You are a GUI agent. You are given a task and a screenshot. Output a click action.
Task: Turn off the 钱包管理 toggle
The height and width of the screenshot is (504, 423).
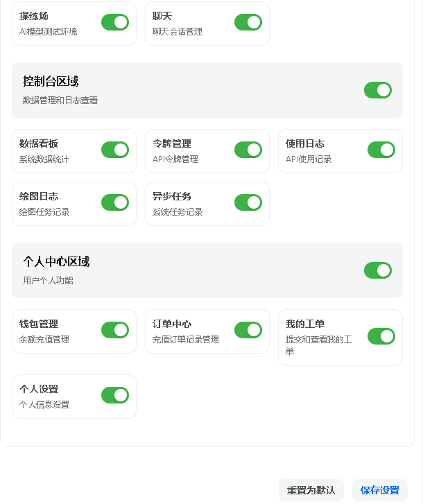[x=115, y=330]
